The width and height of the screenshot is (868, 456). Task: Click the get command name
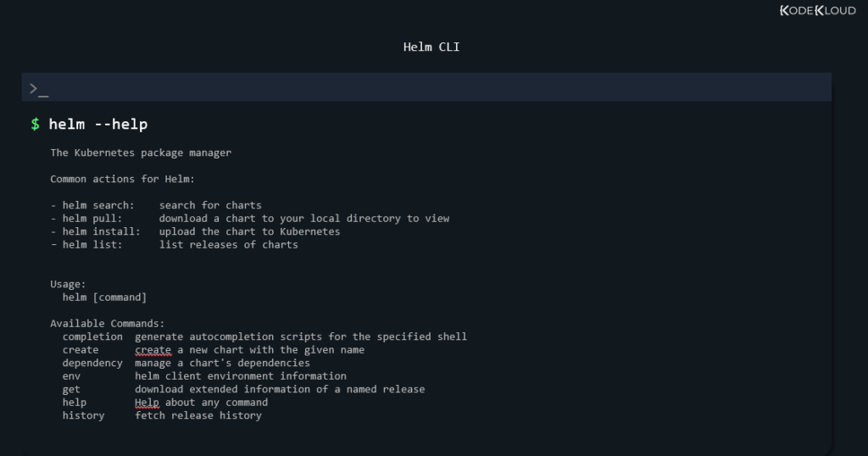pyautogui.click(x=71, y=390)
